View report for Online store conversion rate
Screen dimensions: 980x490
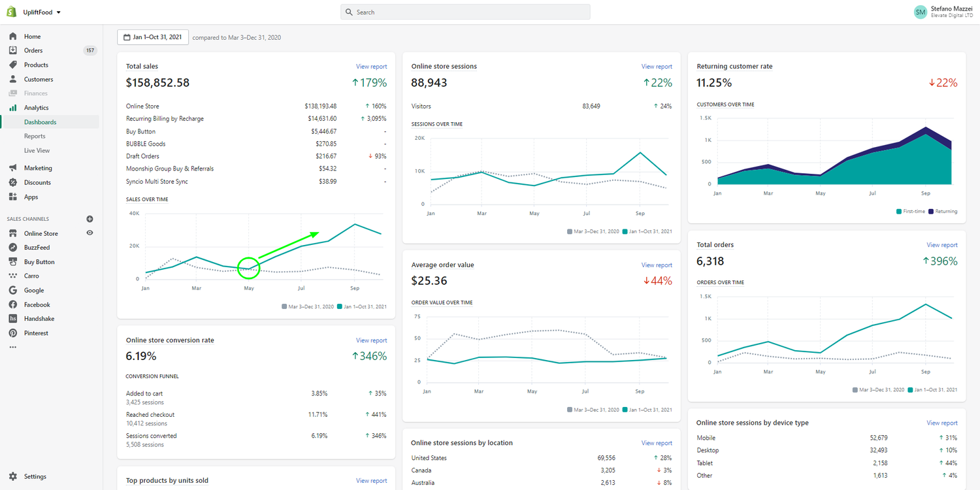[371, 340]
